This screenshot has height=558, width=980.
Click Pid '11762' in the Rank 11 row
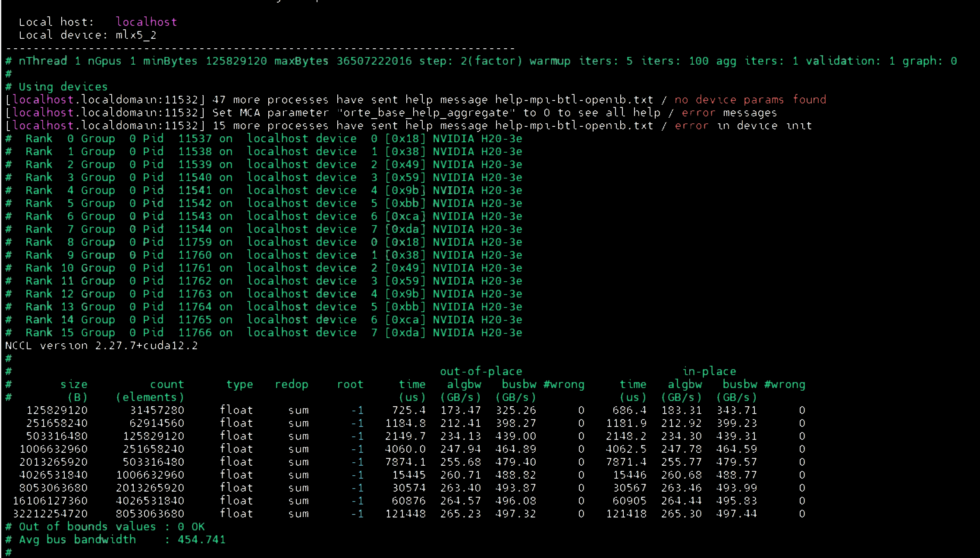point(195,281)
